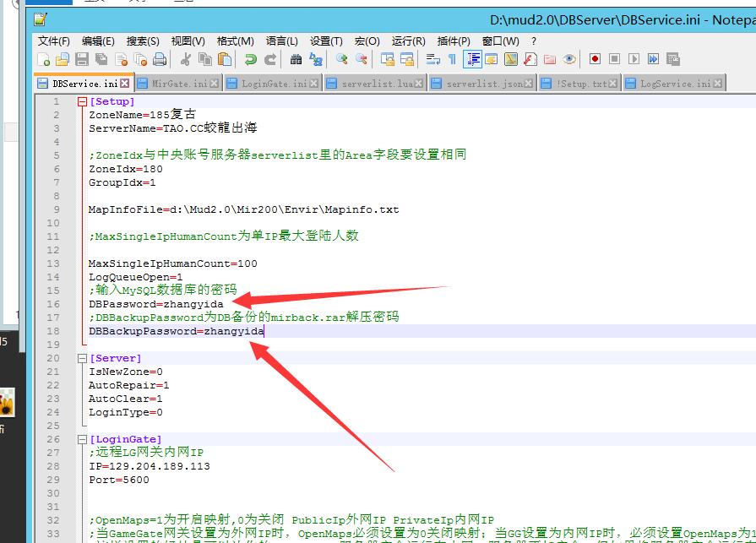Click the Zoom In magnifier icon
The width and height of the screenshot is (756, 543).
pyautogui.click(x=341, y=59)
